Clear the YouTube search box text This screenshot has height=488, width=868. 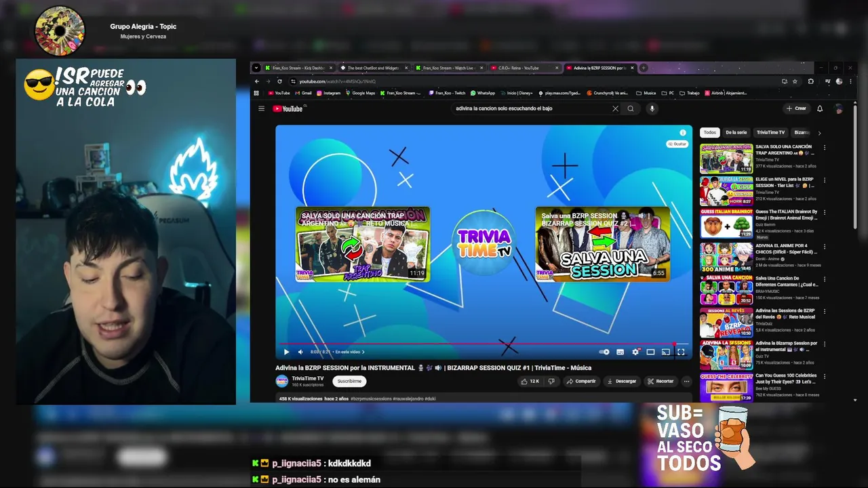coord(615,108)
